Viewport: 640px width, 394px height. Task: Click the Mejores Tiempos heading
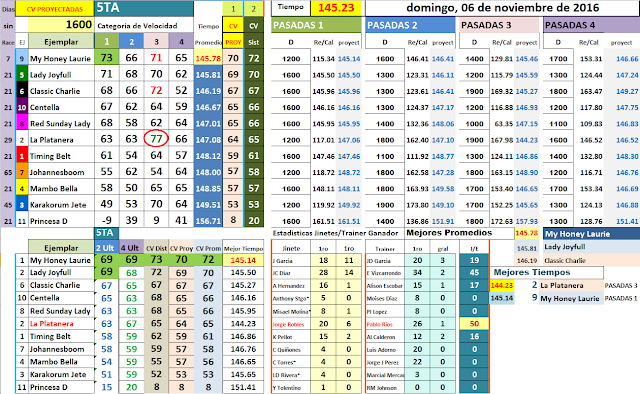tap(532, 272)
